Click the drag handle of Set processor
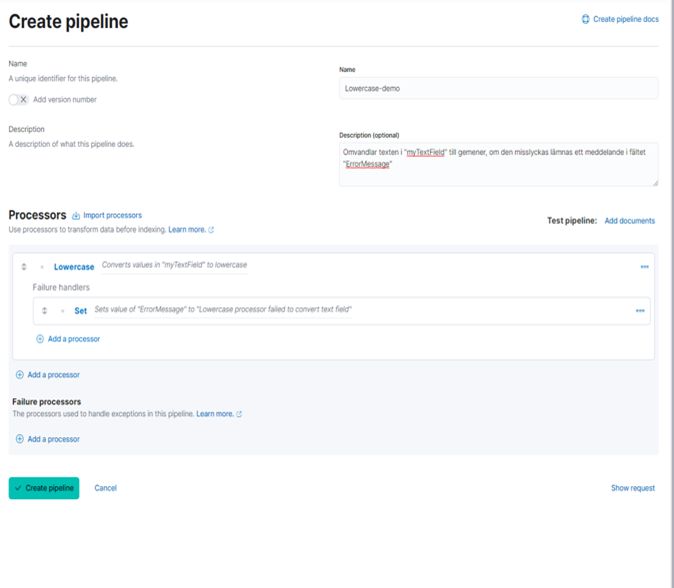The image size is (674, 588). click(44, 311)
